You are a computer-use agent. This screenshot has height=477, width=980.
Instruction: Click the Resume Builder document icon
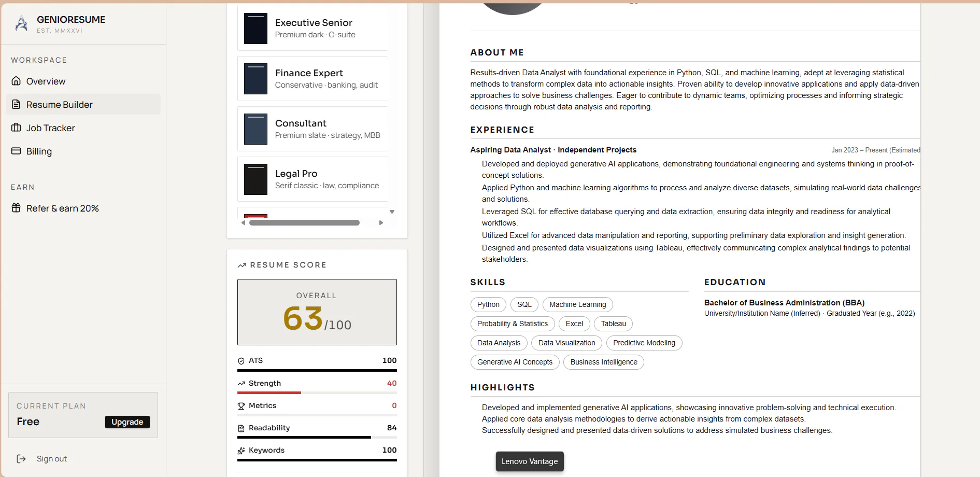click(x=16, y=104)
